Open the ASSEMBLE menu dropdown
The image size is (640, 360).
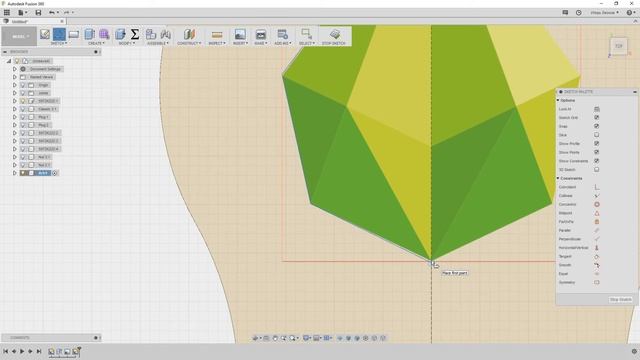[158, 43]
